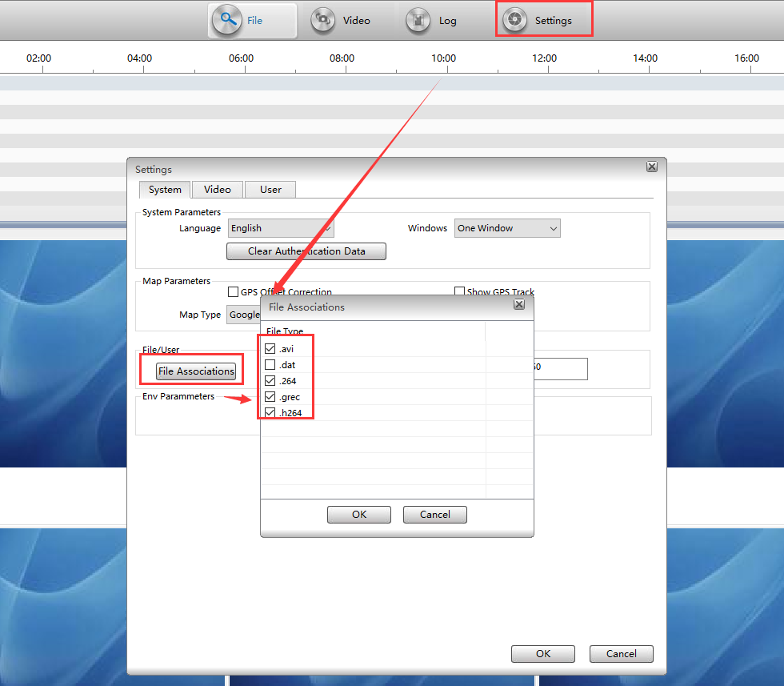
Task: Open the Settings toolbar label
Action: coord(553,21)
